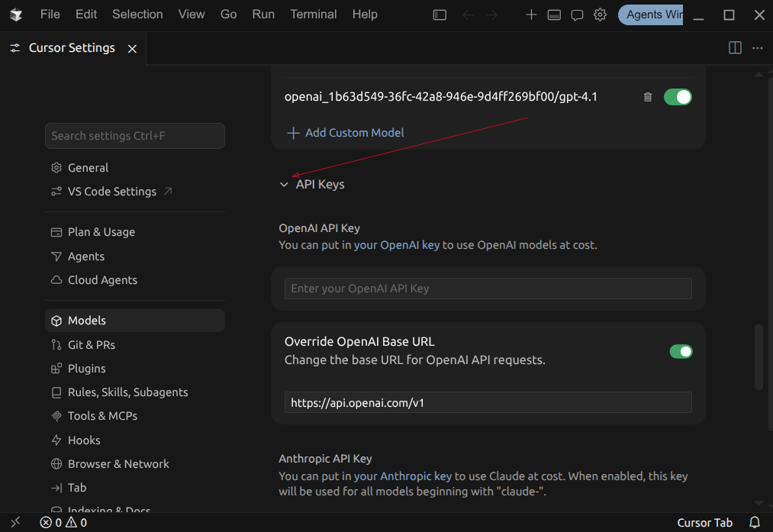Open the Go menu
773x532 pixels.
tap(228, 15)
